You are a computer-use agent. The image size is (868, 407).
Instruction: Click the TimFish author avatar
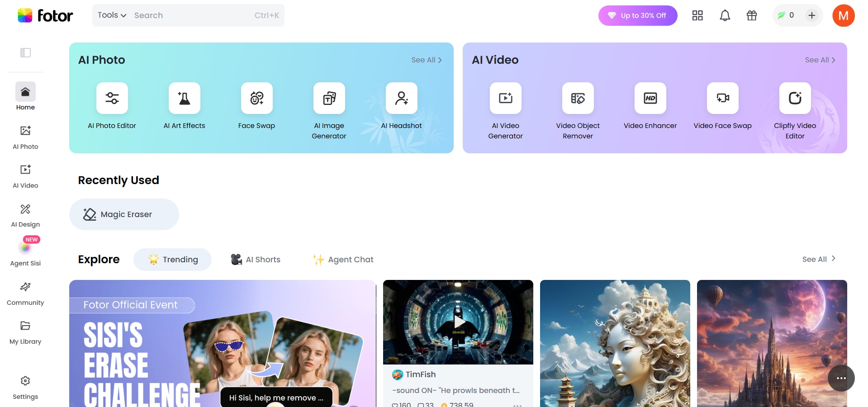[398, 374]
